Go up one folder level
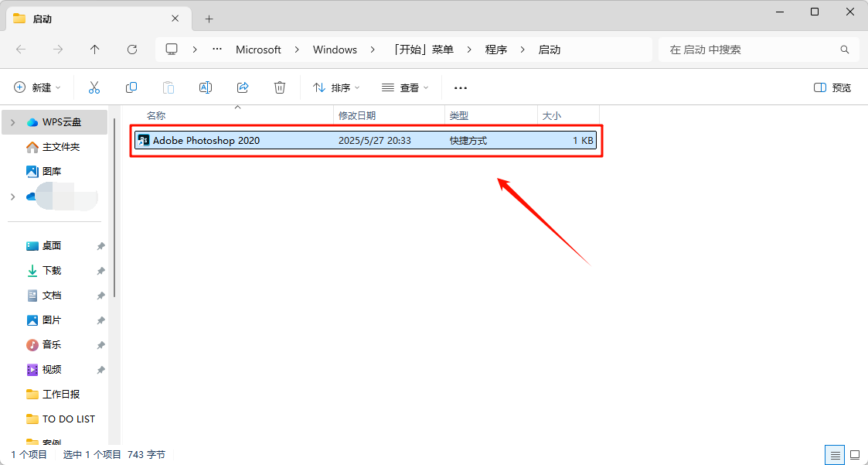The width and height of the screenshot is (868, 465). point(94,50)
